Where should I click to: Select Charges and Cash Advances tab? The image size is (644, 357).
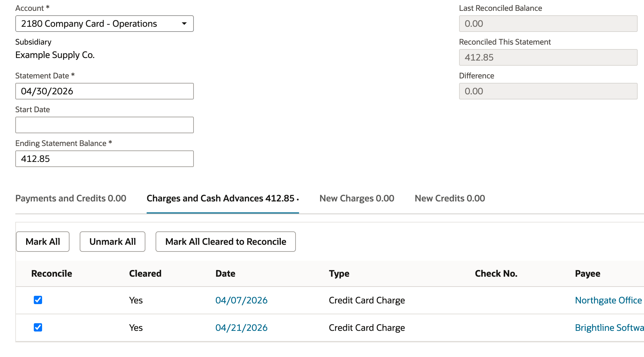click(223, 198)
